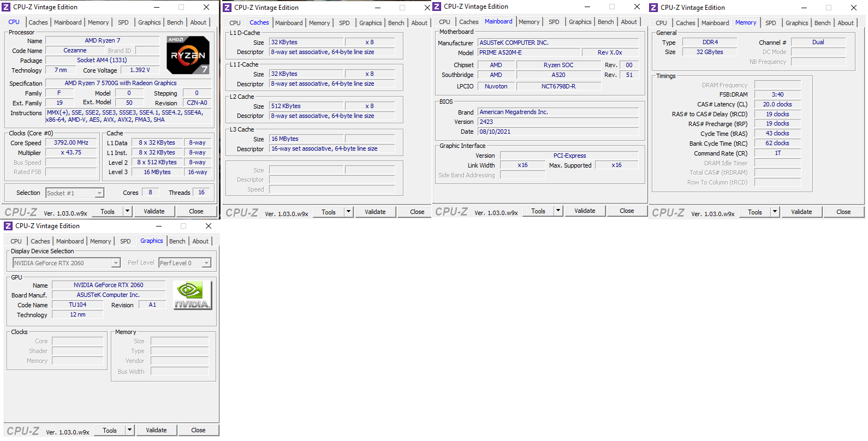The image size is (868, 441).
Task: Open Tools dropdown arrow in Caches window
Action: [349, 212]
